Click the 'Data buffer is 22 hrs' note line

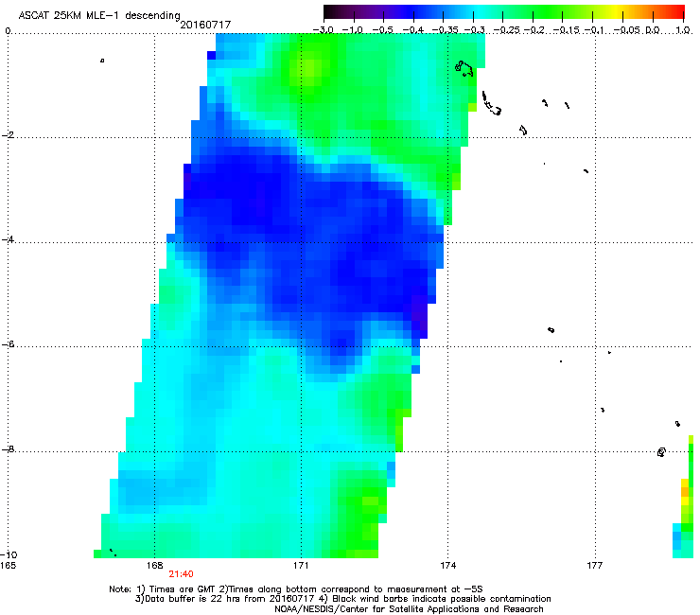[x=342, y=599]
